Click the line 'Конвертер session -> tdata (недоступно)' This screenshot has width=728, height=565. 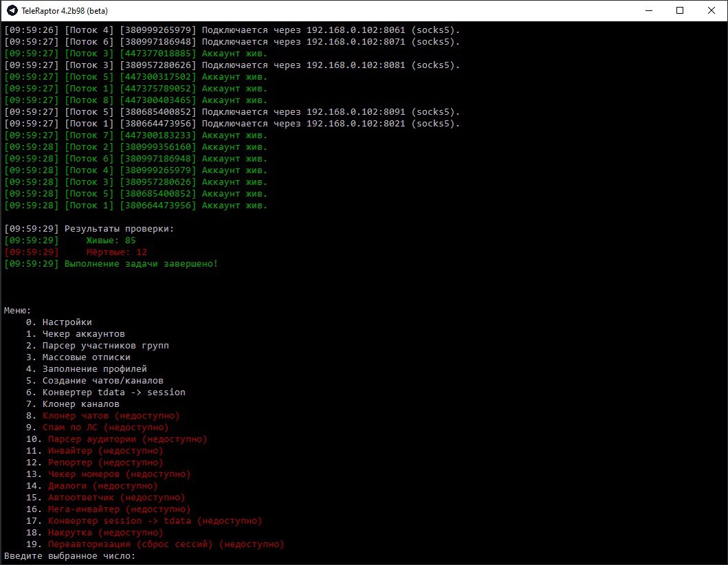pyautogui.click(x=155, y=521)
